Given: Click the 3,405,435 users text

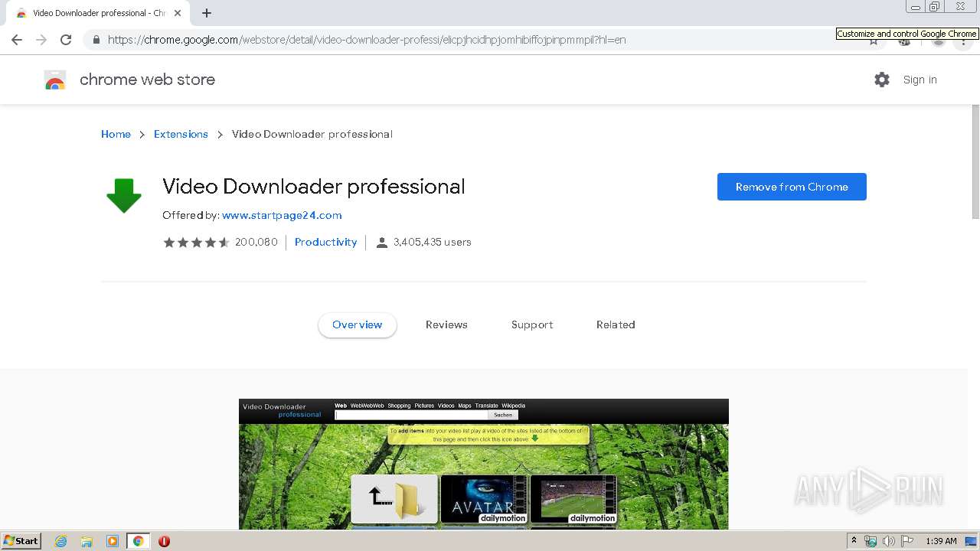Looking at the screenshot, I should click(433, 243).
